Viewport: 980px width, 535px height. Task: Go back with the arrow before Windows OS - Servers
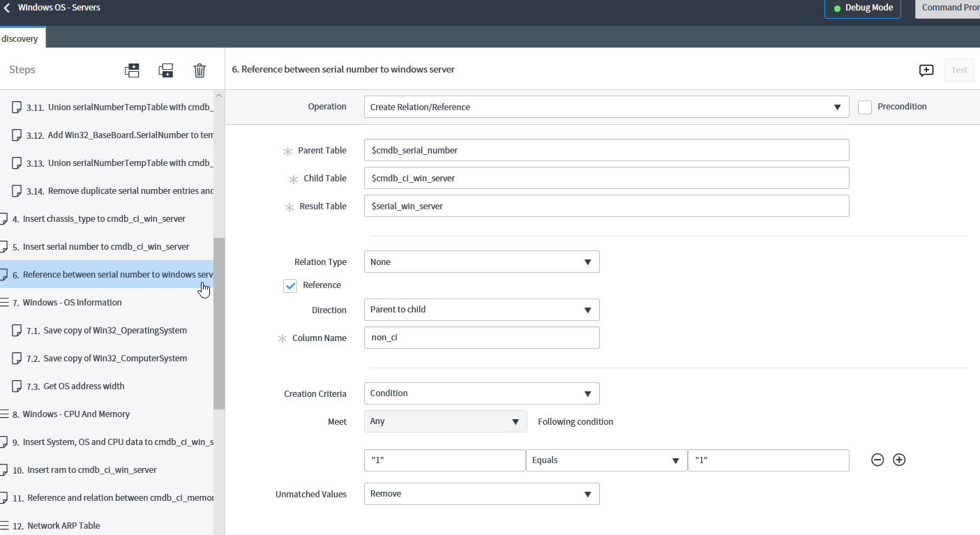[7, 8]
